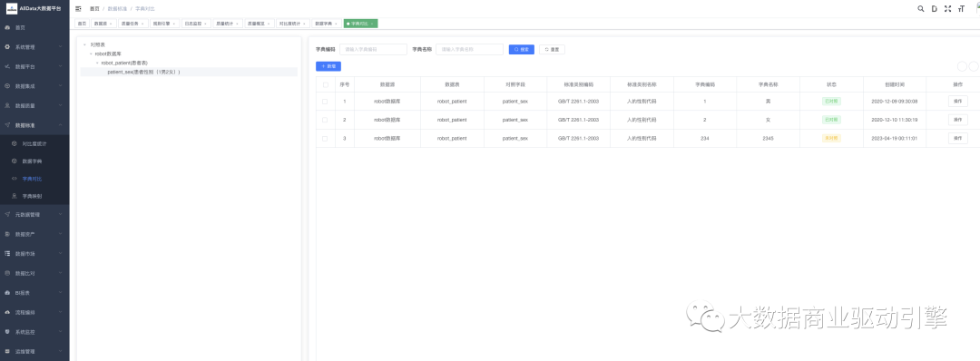Click the 字典映射 submenu icon
This screenshot has width=980, height=361.
tap(15, 196)
